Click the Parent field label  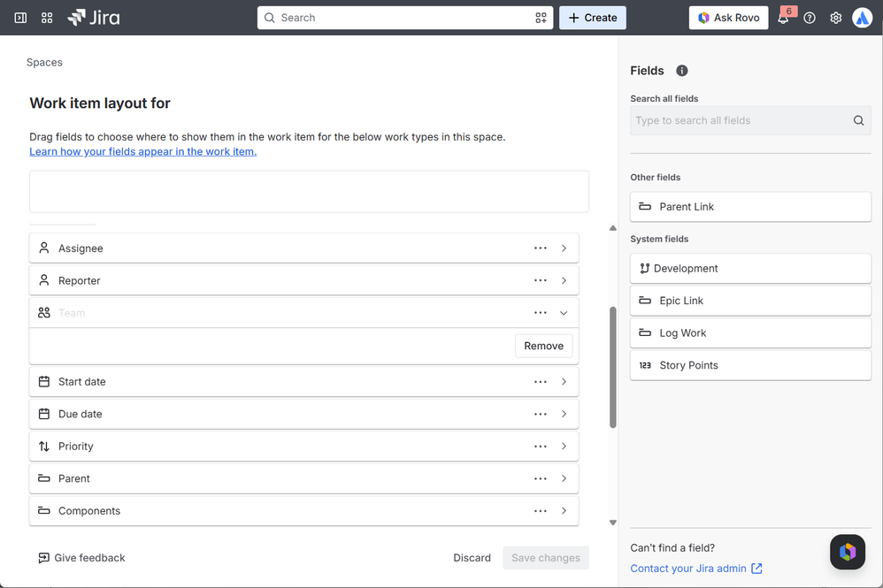pyautogui.click(x=73, y=479)
